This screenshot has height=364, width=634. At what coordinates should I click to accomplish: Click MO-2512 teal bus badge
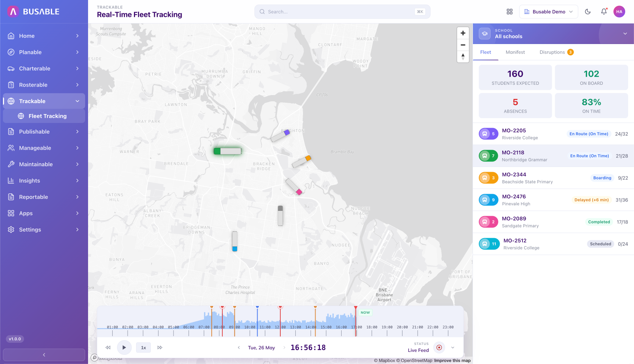(489, 244)
